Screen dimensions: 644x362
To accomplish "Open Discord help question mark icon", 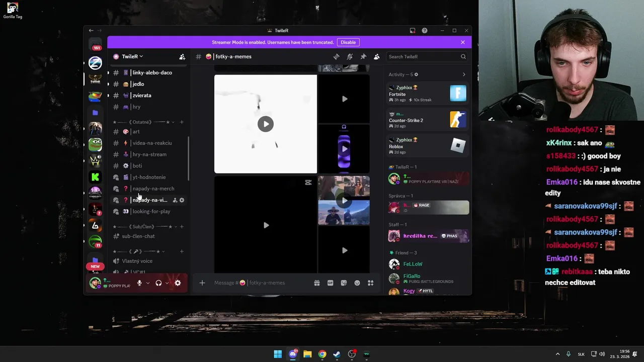I will tap(425, 31).
